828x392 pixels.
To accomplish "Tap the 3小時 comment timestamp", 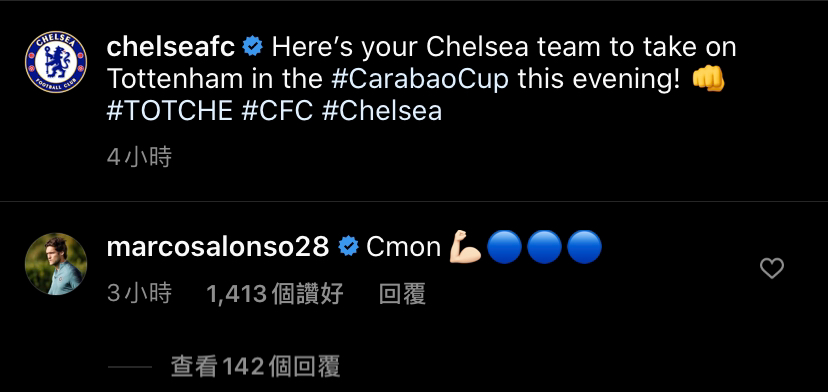I will 139,294.
